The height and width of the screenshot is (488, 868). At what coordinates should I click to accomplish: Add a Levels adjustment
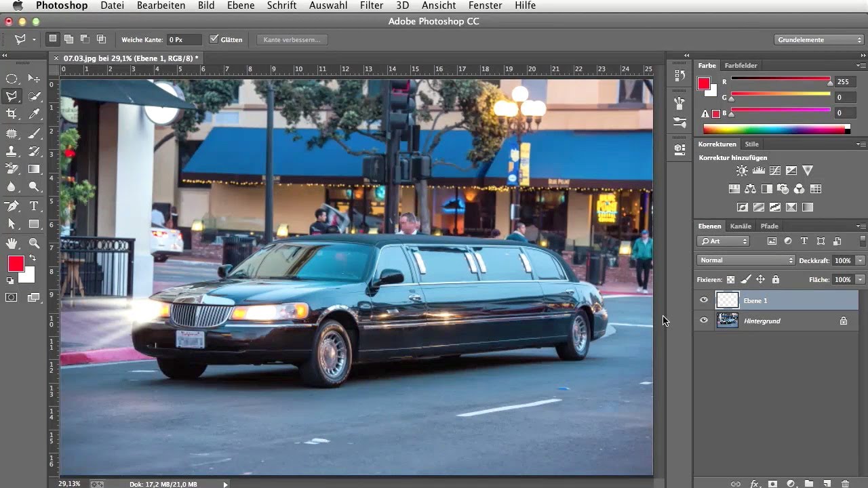click(759, 171)
